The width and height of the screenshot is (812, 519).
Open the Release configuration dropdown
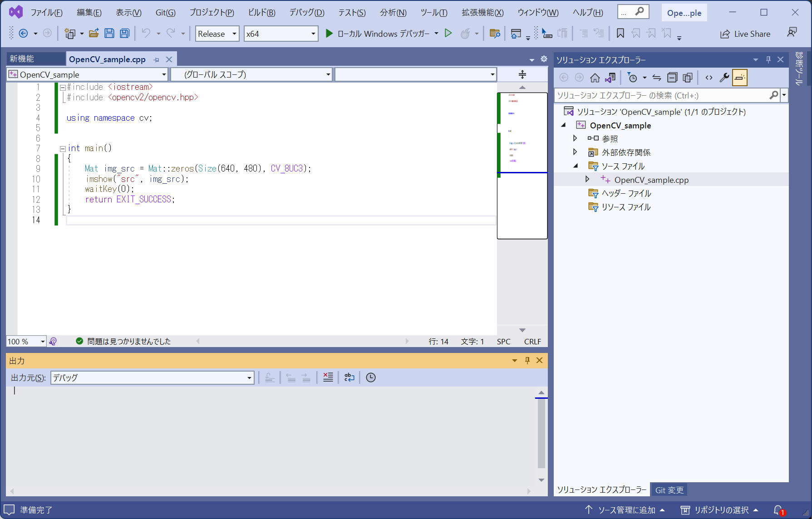[217, 33]
